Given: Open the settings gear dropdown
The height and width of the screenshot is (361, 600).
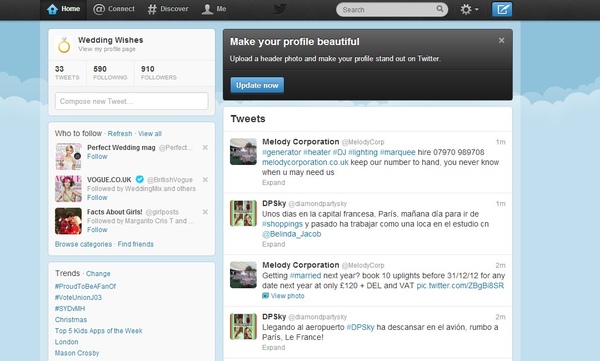Looking at the screenshot, I should point(469,9).
